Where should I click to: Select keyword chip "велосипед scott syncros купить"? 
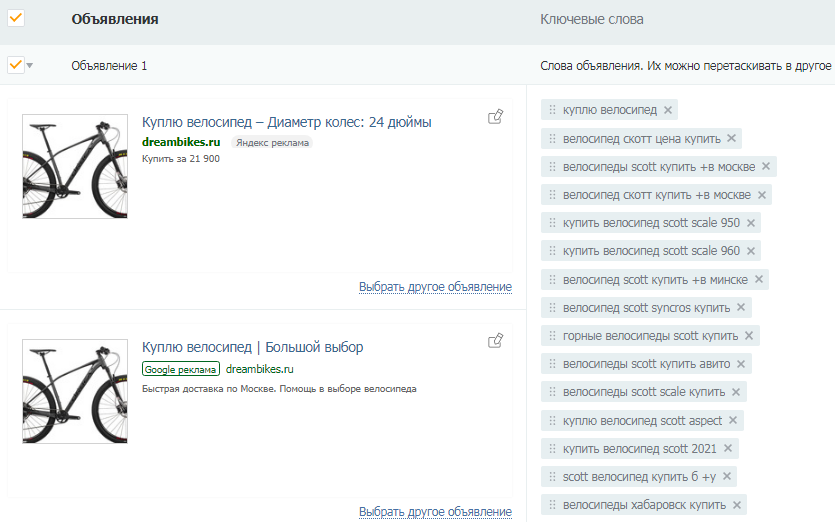tap(646, 308)
